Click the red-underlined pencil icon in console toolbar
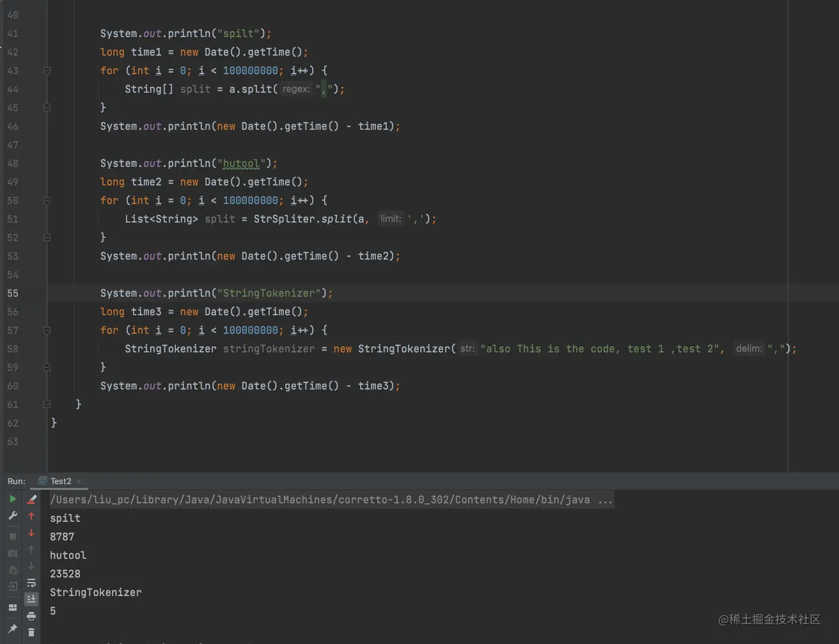 (x=31, y=499)
